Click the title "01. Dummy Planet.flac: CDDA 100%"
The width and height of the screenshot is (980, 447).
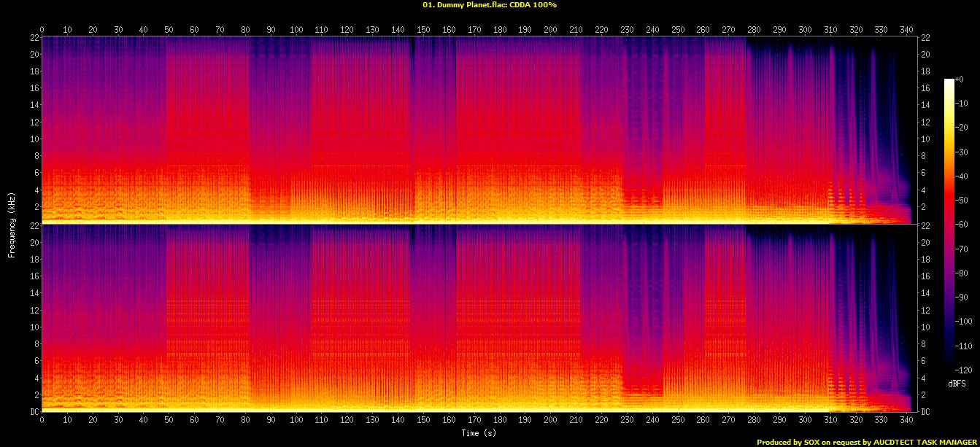click(490, 5)
